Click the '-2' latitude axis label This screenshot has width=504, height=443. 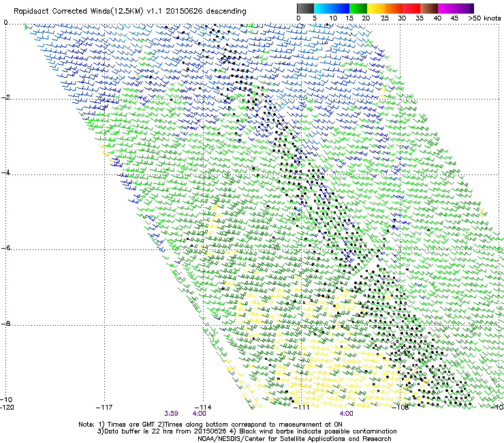click(x=6, y=97)
